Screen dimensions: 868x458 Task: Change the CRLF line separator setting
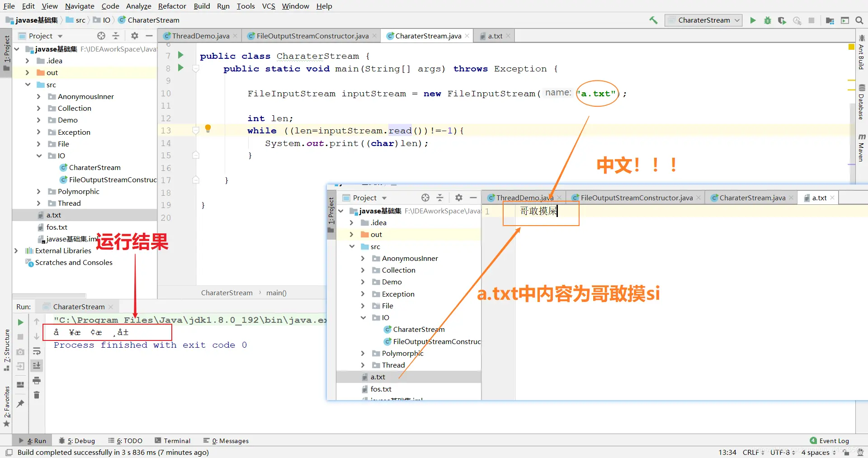pos(753,452)
